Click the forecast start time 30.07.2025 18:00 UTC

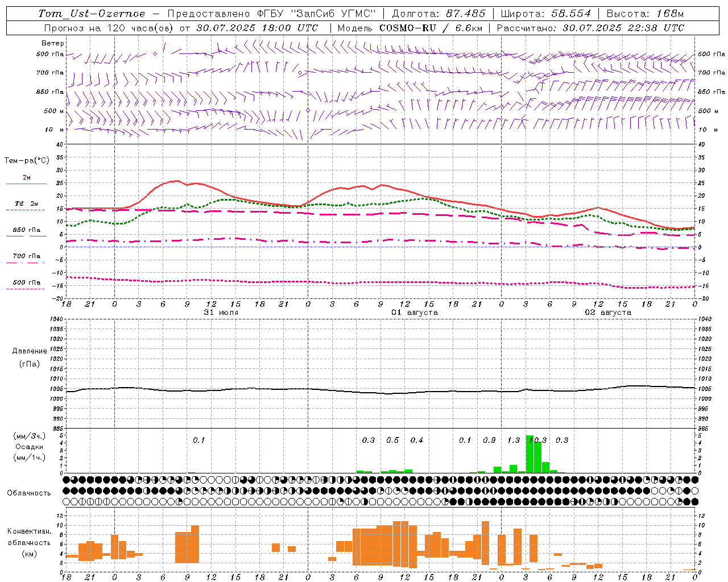pos(257,28)
